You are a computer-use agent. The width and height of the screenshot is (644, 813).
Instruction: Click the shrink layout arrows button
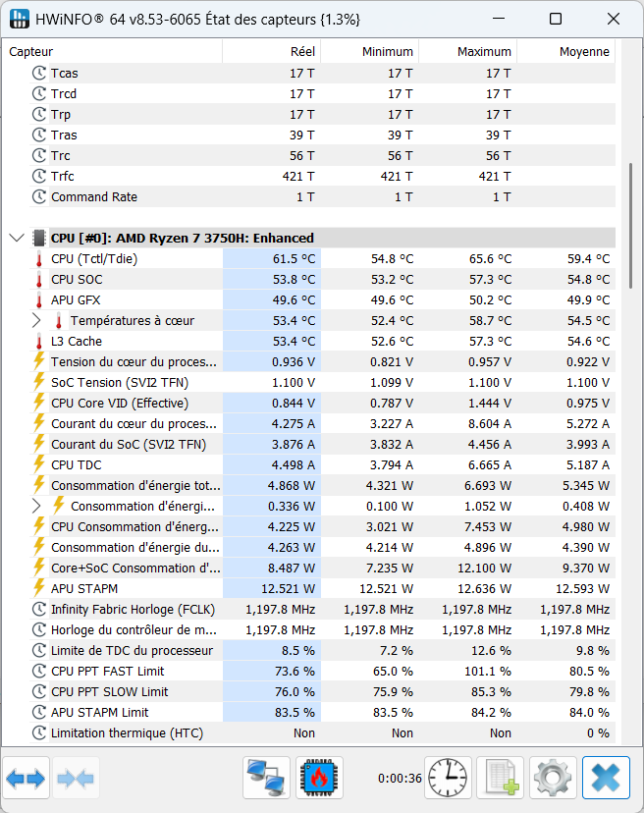click(x=76, y=778)
